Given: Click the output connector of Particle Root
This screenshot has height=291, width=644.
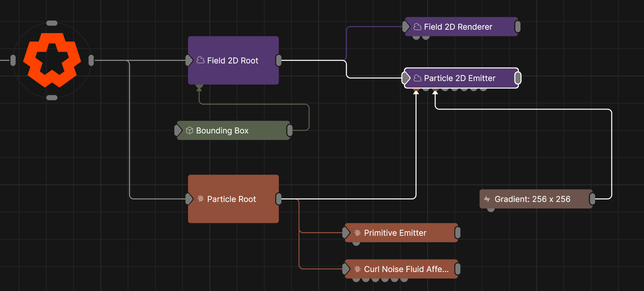Looking at the screenshot, I should (278, 199).
